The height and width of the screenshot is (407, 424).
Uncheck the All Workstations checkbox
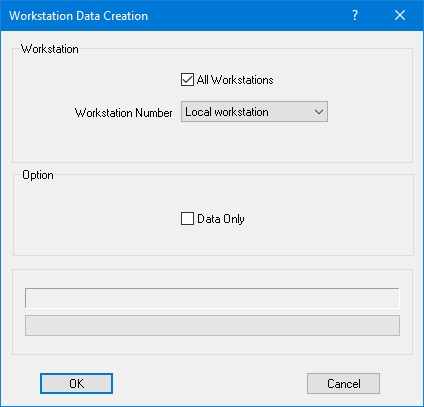coord(187,80)
